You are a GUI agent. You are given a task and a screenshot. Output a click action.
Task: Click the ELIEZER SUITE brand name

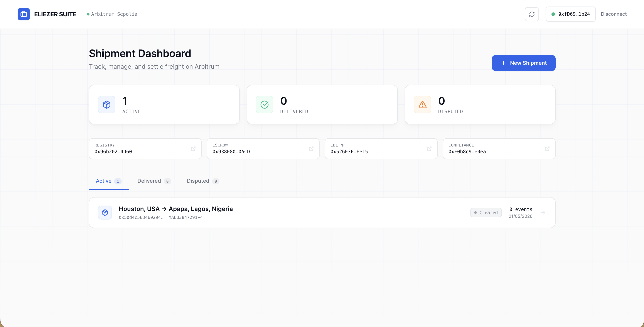tap(55, 14)
